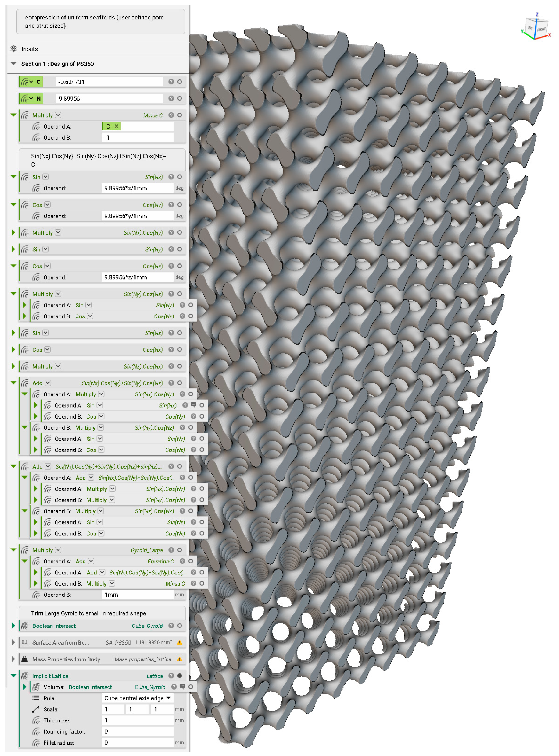Click comment icon on Sin(Nx) operand
Image resolution: width=559 pixels, height=756 pixels.
[194, 405]
